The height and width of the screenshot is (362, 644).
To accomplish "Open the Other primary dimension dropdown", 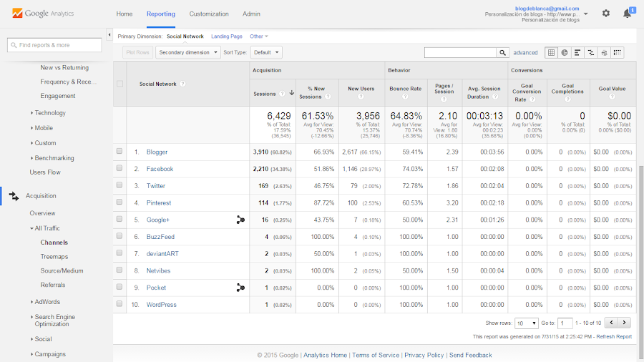I will (259, 36).
